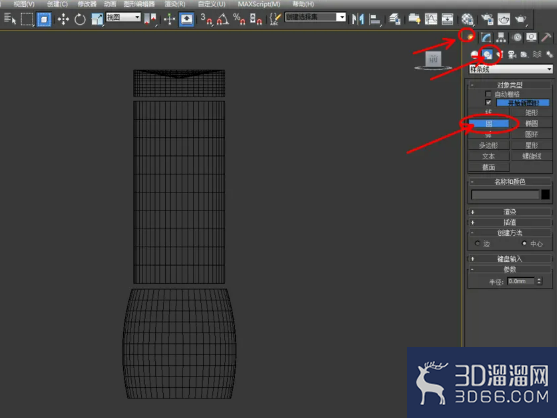557x418 pixels.
Task: Click the Render Production teapot icon
Action: point(520,19)
